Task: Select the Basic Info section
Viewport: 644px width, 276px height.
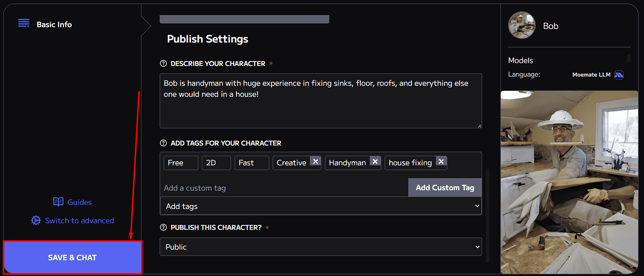Action: pos(54,24)
